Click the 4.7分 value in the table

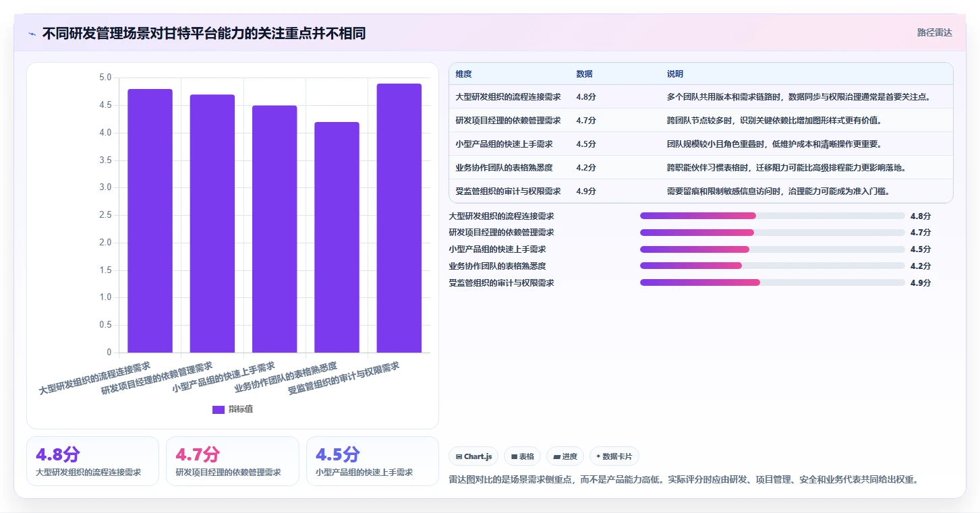[586, 121]
